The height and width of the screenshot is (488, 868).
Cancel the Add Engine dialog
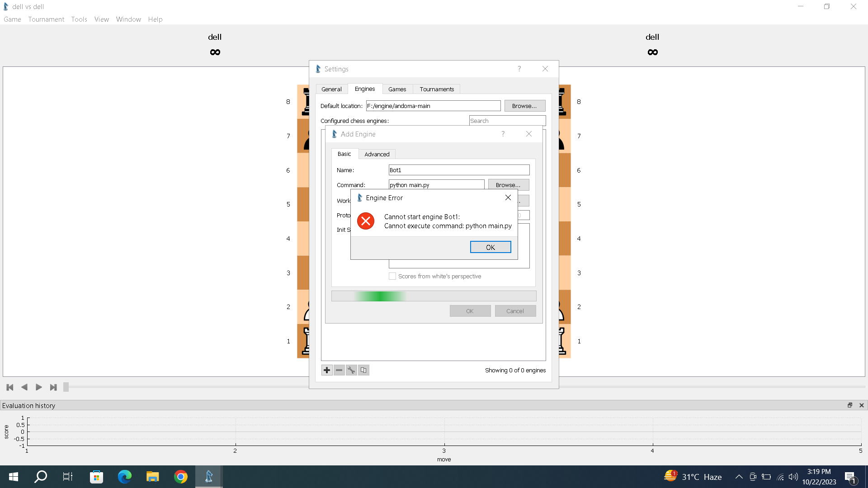coord(515,311)
